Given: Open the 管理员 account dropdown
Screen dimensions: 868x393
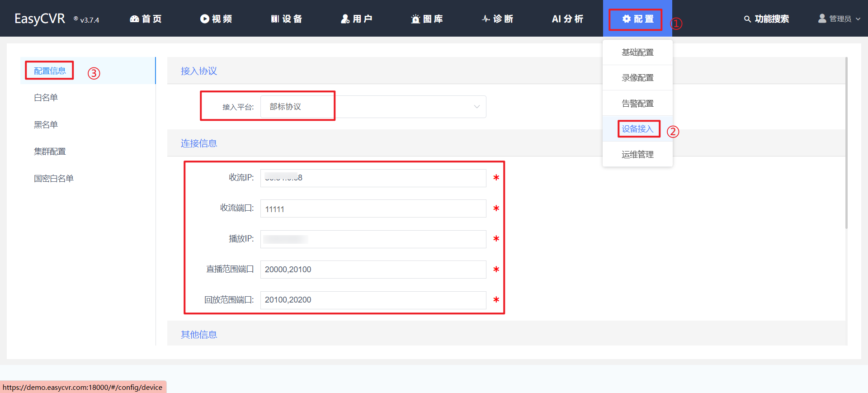Looking at the screenshot, I should click(x=840, y=19).
